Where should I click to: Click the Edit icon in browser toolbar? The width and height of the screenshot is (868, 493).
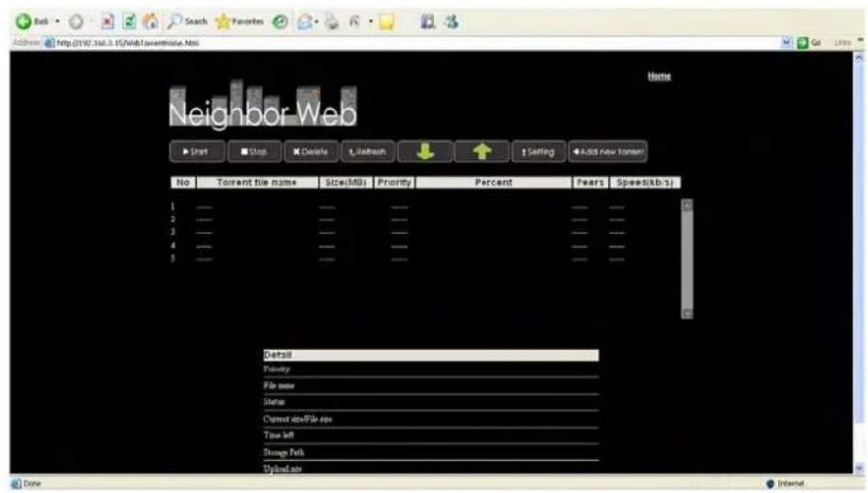tap(355, 22)
